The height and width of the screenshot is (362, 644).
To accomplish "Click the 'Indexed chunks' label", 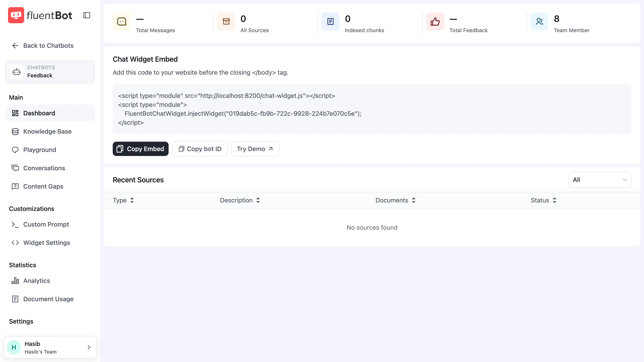I will (364, 30).
